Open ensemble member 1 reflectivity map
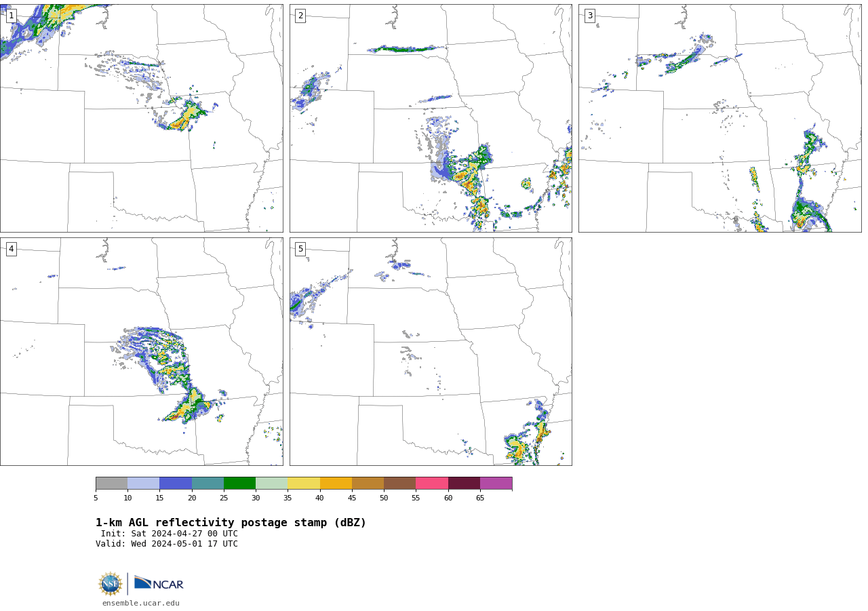 tap(141, 118)
